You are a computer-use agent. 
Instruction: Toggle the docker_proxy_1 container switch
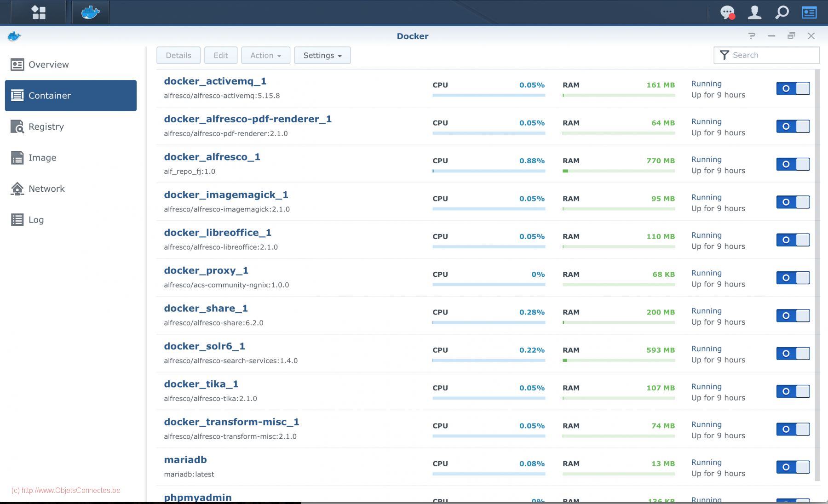point(793,278)
